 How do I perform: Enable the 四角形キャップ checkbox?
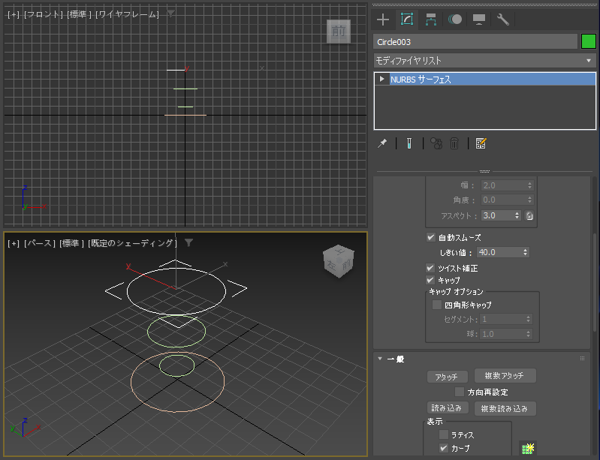tap(437, 305)
